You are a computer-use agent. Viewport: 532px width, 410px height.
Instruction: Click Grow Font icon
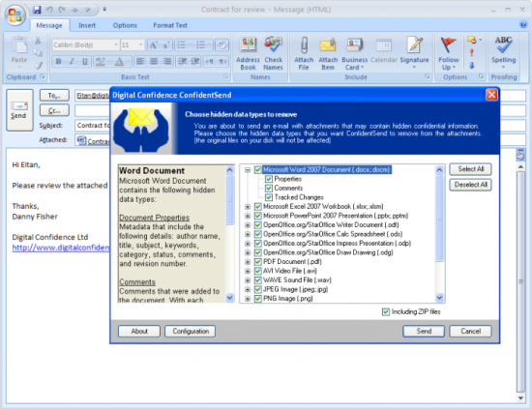[x=154, y=45]
